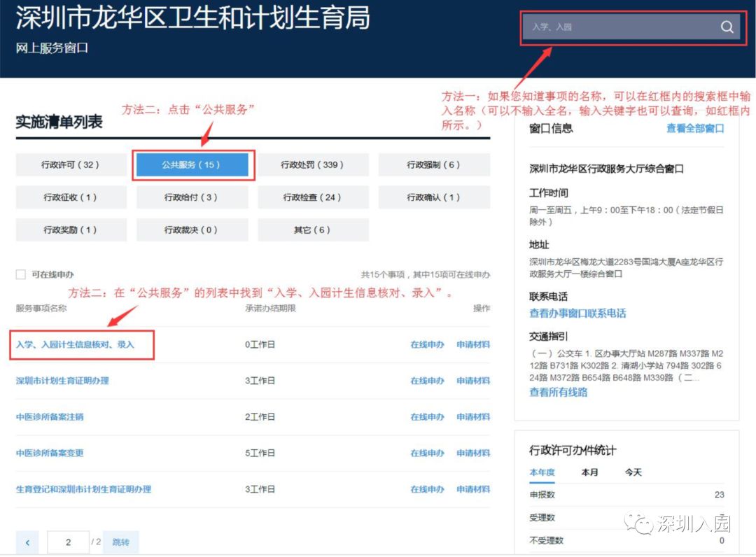Viewport: 756px width, 557px height.
Task: Click the page number input box
Action: click(x=68, y=542)
